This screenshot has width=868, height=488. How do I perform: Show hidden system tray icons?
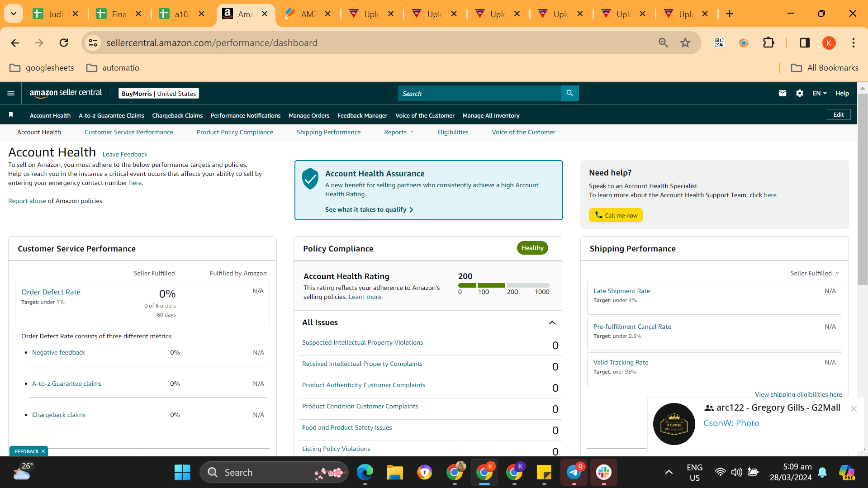[669, 473]
